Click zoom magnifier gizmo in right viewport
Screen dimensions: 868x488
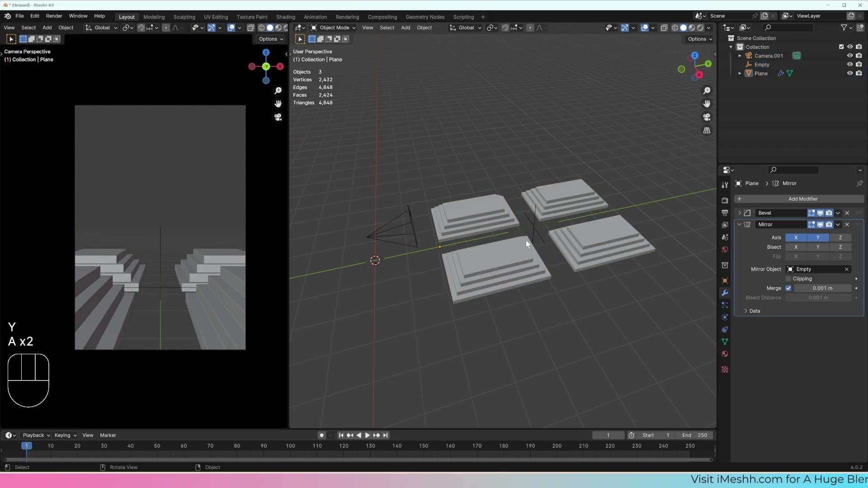coord(707,91)
